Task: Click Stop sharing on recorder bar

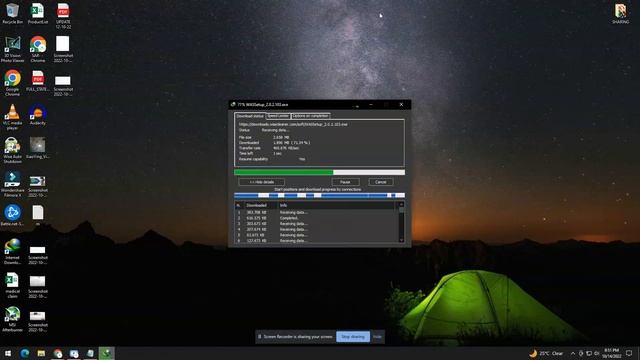Action: 353,337
